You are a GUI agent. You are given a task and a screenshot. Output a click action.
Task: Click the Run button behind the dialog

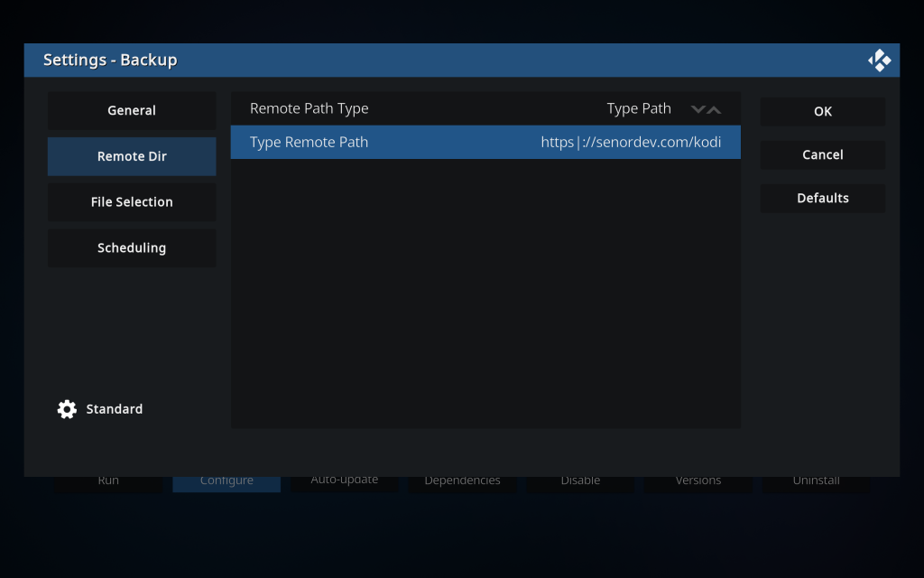click(x=108, y=482)
